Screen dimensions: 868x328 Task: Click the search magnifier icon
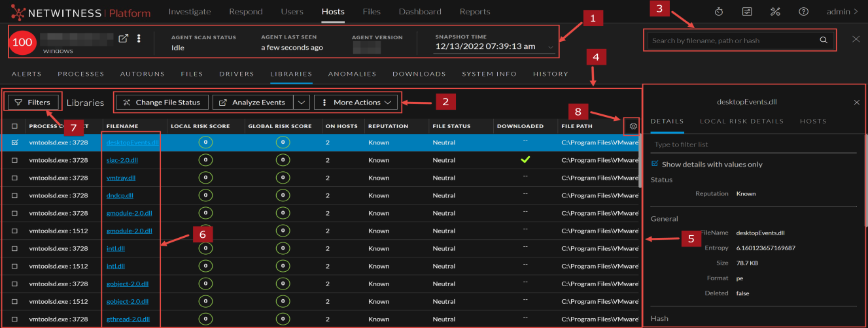[824, 41]
